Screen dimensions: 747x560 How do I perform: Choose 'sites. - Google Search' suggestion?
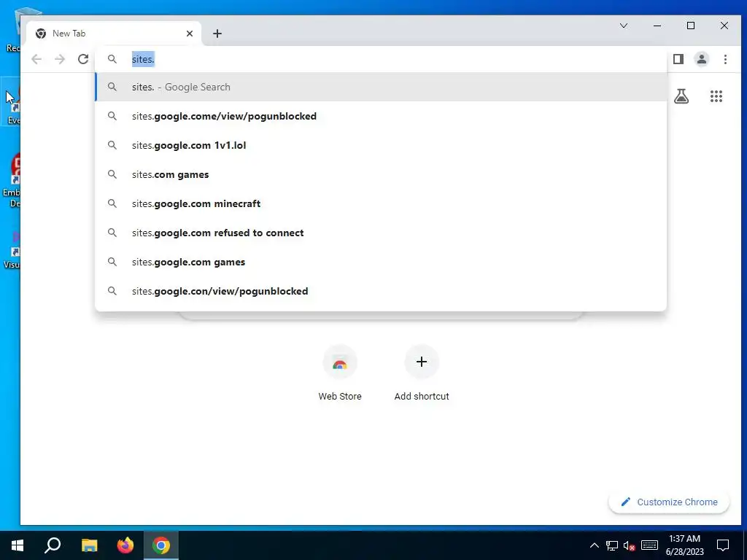tap(381, 87)
